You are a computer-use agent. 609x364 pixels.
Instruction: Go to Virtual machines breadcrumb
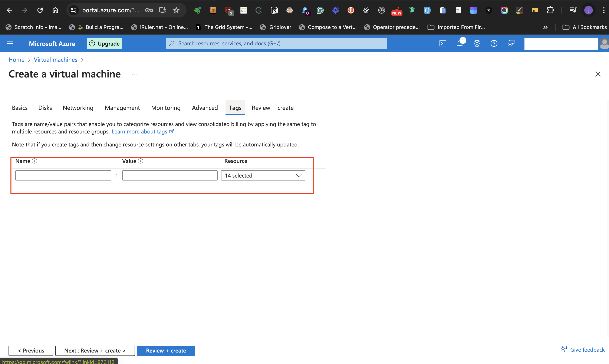(55, 60)
